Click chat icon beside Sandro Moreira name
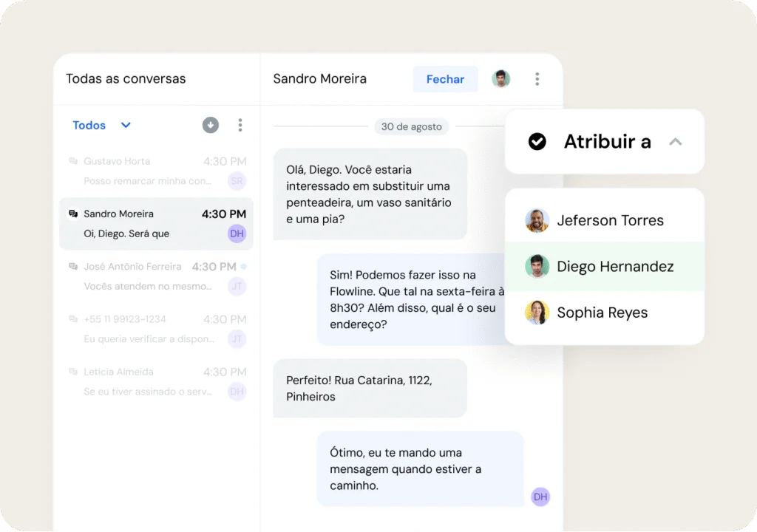 pos(73,214)
